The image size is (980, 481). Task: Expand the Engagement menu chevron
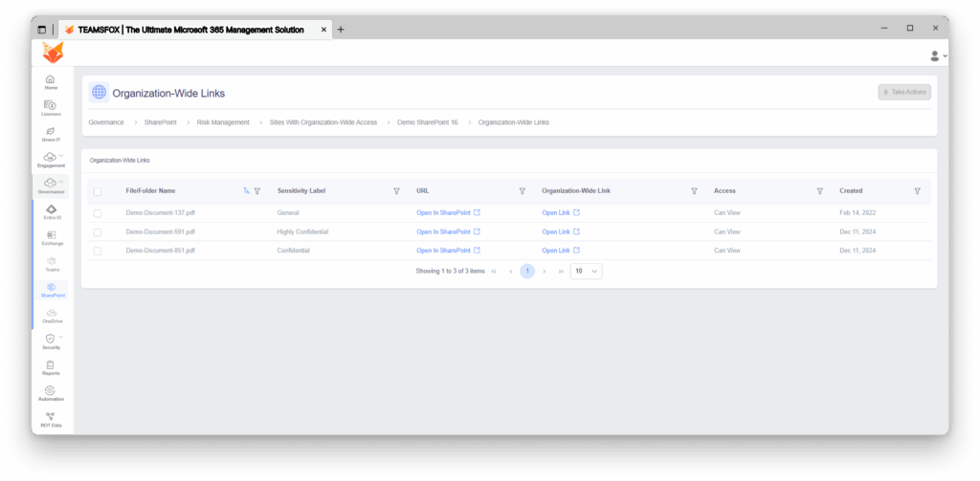[x=60, y=156]
